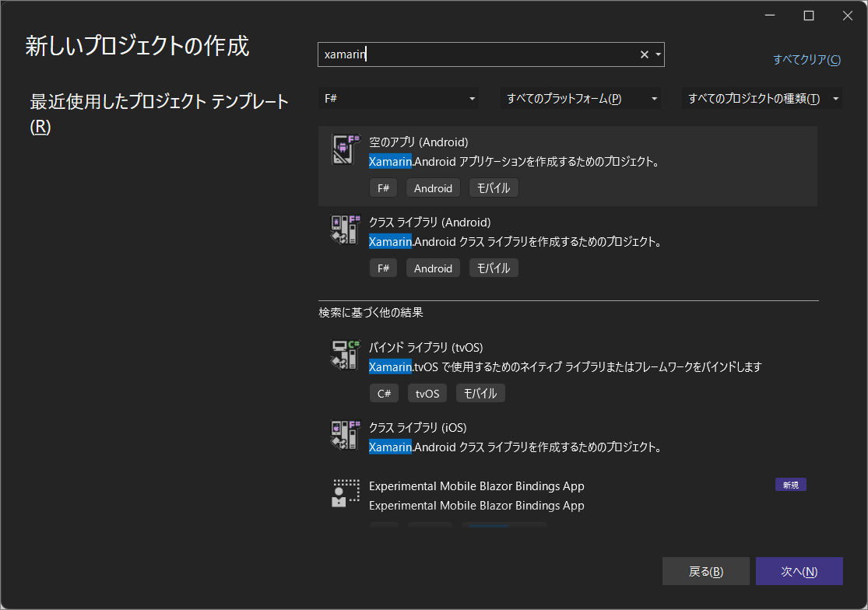The width and height of the screenshot is (868, 610).
Task: Click the iOS class library template icon
Action: click(x=346, y=435)
